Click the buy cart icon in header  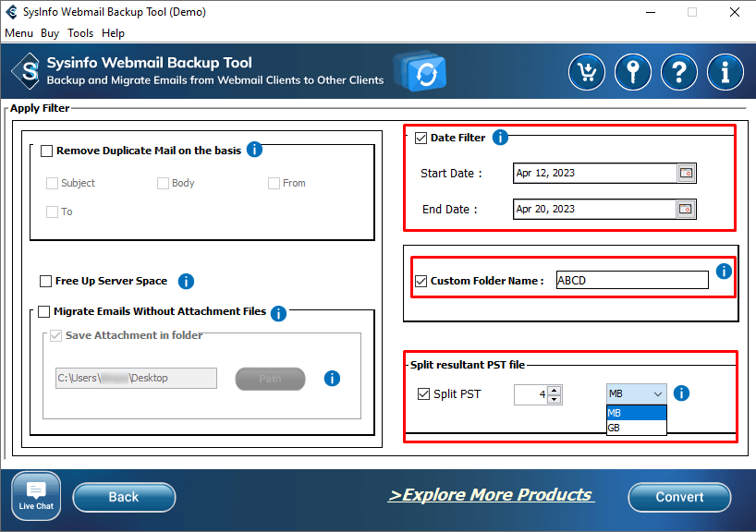(587, 72)
